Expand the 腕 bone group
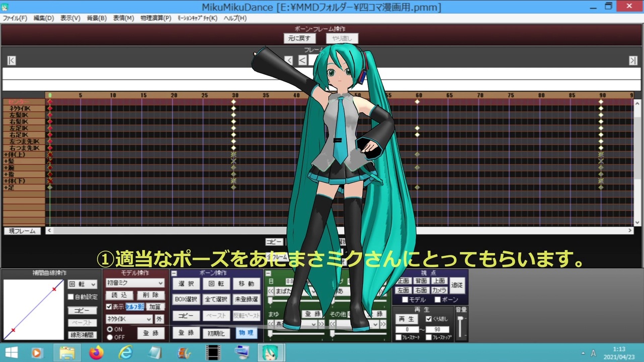The height and width of the screenshot is (362, 644). 6,168
